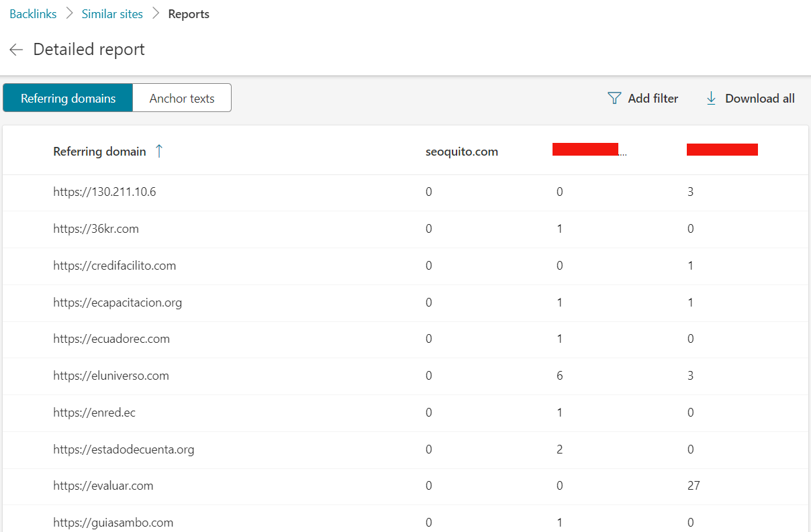This screenshot has width=811, height=532.
Task: Select https://guiasambo.com domain
Action: [x=113, y=523]
